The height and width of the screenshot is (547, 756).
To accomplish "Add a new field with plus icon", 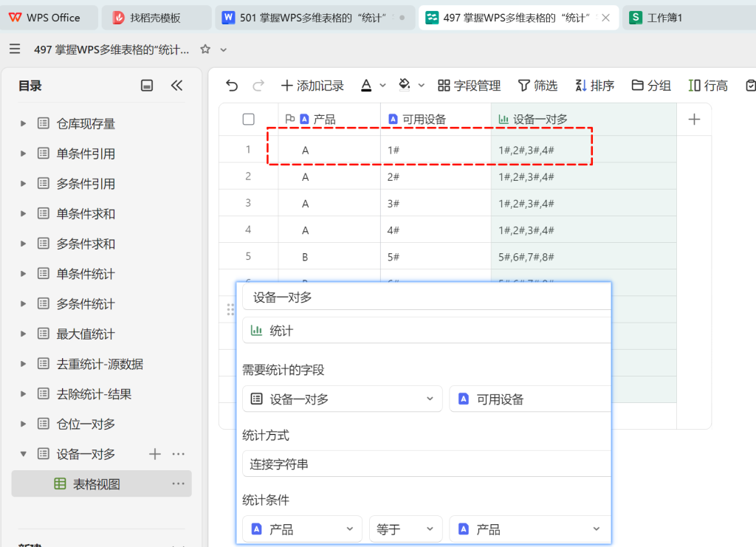I will point(694,119).
